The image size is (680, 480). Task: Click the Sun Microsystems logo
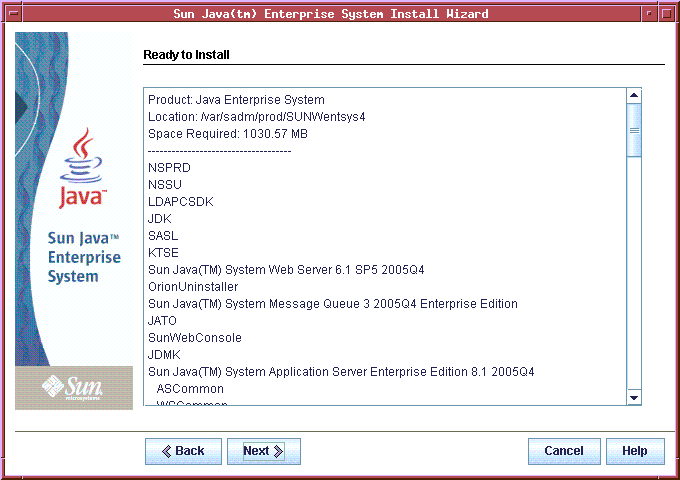click(x=73, y=387)
